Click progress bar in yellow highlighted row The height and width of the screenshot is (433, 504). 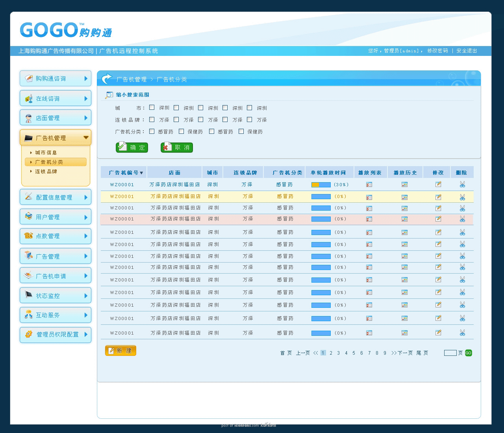(x=321, y=196)
